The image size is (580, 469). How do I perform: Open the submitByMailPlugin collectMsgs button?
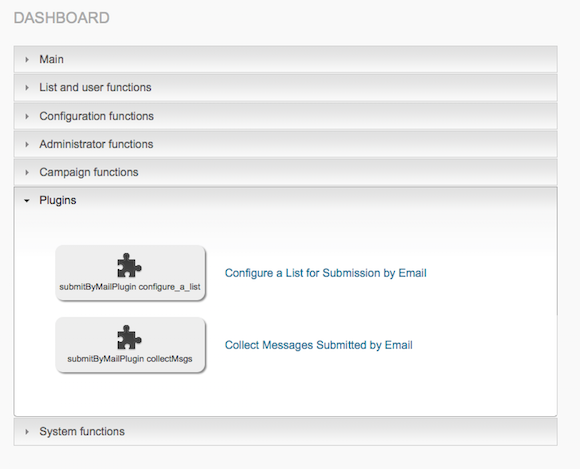pyautogui.click(x=130, y=345)
